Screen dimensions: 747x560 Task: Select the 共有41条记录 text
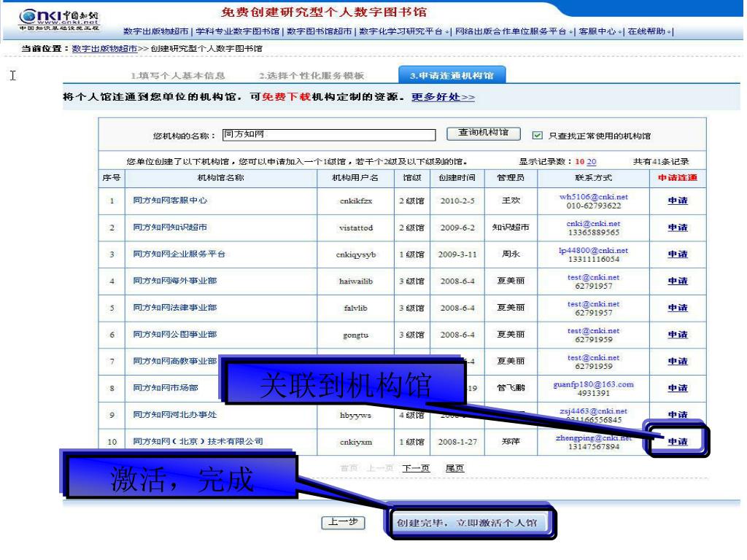pos(661,162)
